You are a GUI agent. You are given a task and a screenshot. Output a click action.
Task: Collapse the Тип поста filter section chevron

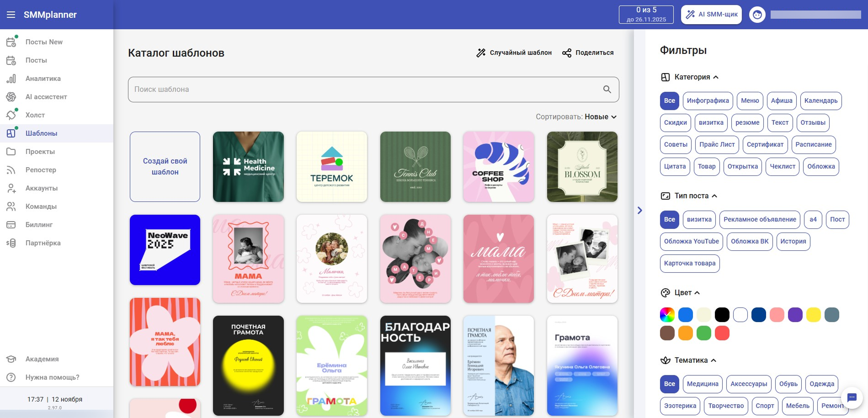pyautogui.click(x=714, y=196)
